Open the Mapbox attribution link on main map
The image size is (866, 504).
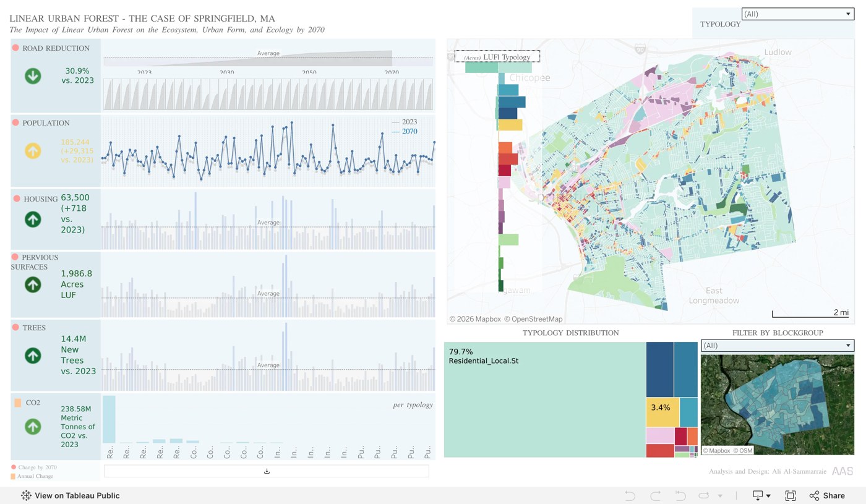tap(475, 319)
